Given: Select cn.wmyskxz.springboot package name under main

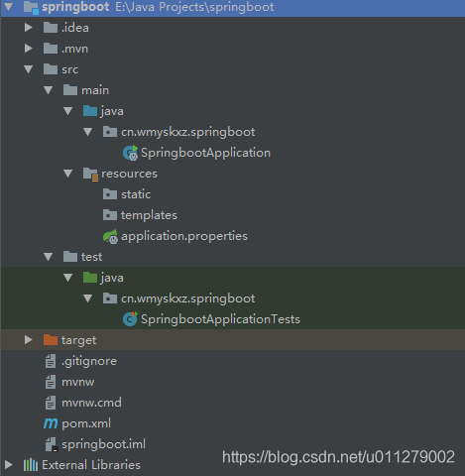Looking at the screenshot, I should 188,132.
